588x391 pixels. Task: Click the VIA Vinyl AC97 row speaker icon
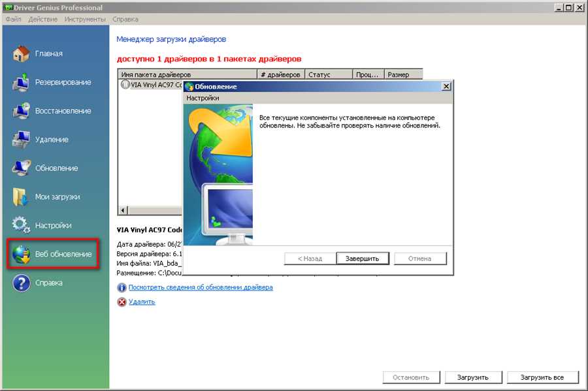(125, 85)
